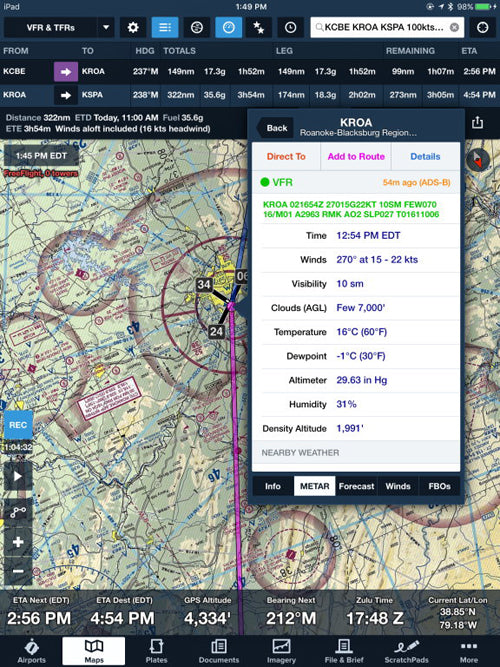Open the Maps tab
This screenshot has height=667, width=500.
pyautogui.click(x=94, y=651)
